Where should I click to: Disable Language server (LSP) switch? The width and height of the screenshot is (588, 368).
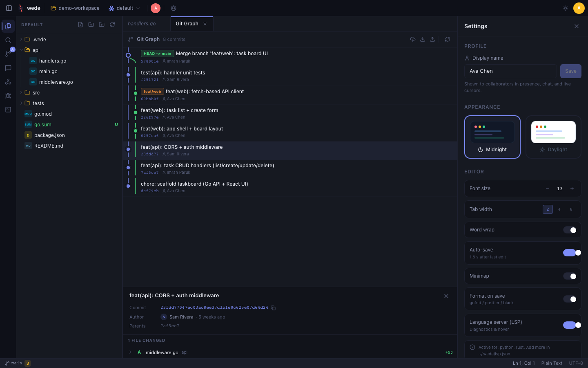click(572, 325)
